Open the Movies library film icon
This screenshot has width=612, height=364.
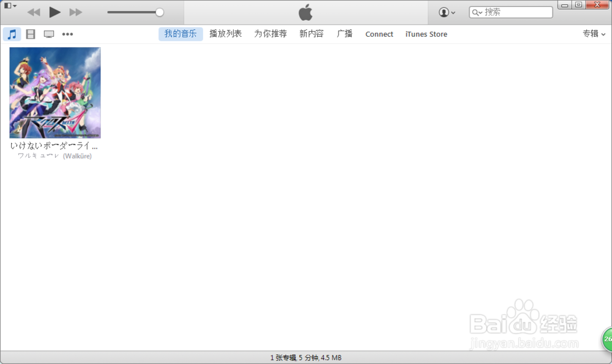(31, 34)
